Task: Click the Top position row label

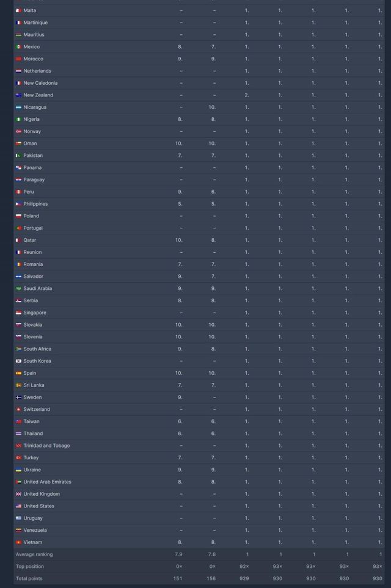Action: 30,567
